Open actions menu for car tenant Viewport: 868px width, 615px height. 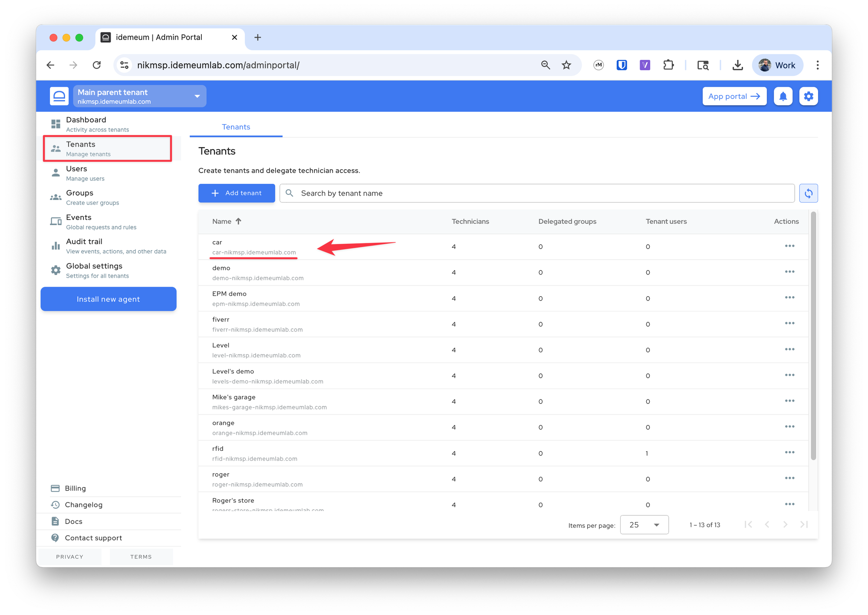click(789, 246)
